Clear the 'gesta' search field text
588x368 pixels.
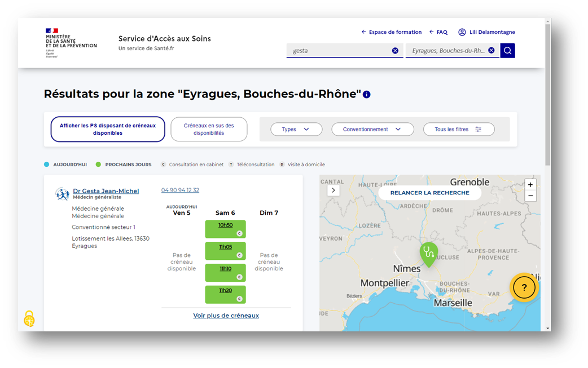point(395,51)
